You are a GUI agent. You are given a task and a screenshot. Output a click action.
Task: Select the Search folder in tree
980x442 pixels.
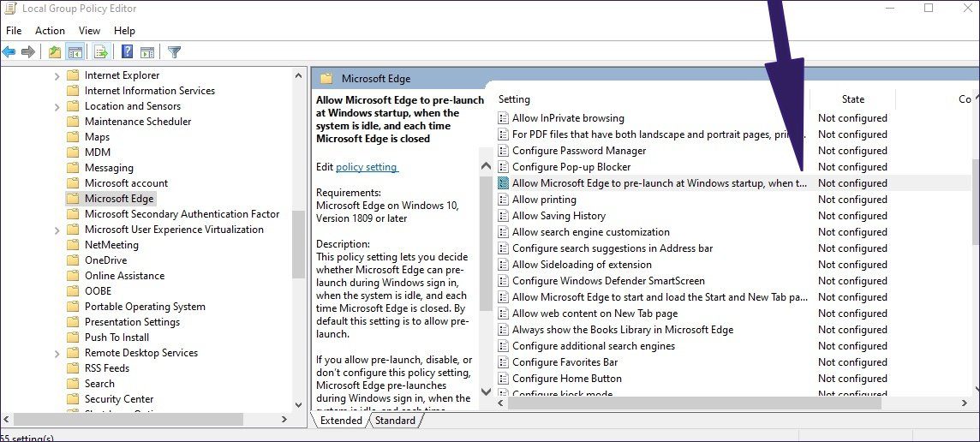click(99, 384)
